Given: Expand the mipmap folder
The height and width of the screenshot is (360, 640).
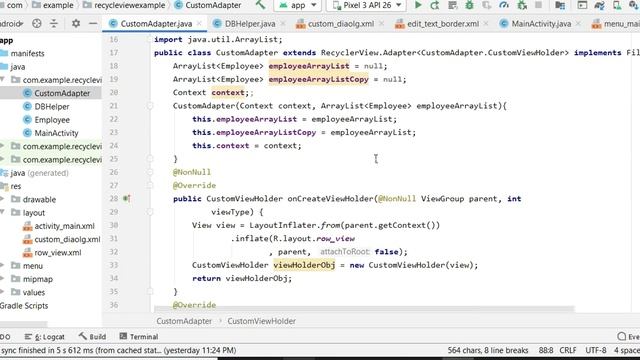Looking at the screenshot, I should pos(3,279).
